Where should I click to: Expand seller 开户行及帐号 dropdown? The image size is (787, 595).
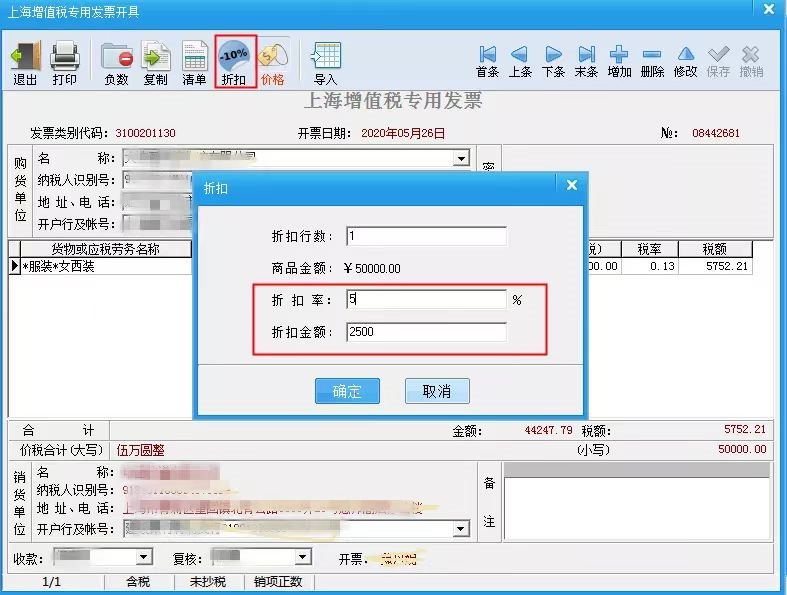click(461, 528)
